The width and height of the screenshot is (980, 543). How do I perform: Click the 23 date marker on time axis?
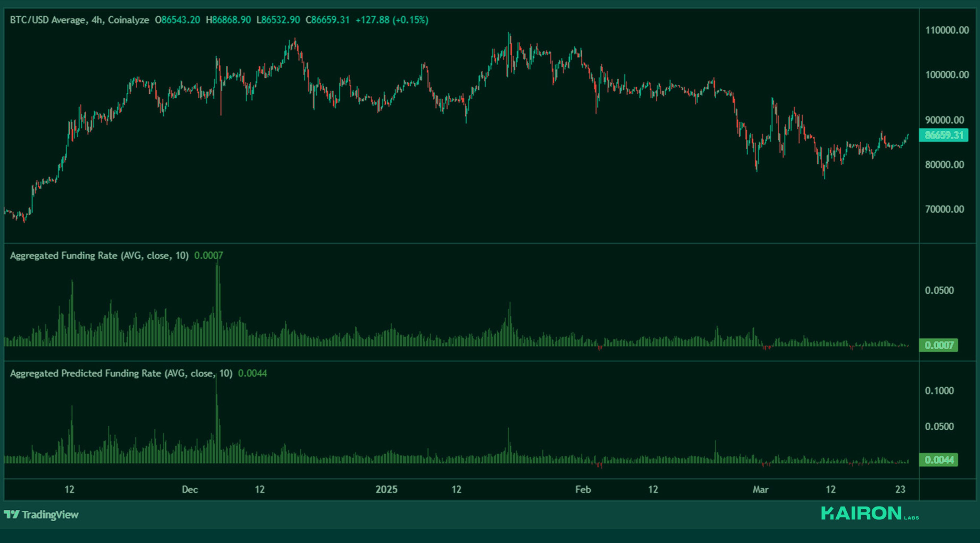coord(900,489)
